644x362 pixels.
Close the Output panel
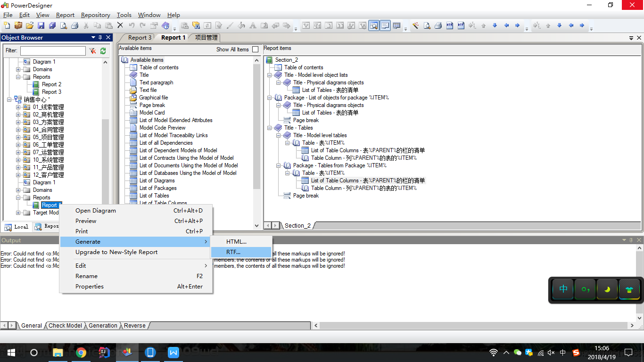point(639,240)
